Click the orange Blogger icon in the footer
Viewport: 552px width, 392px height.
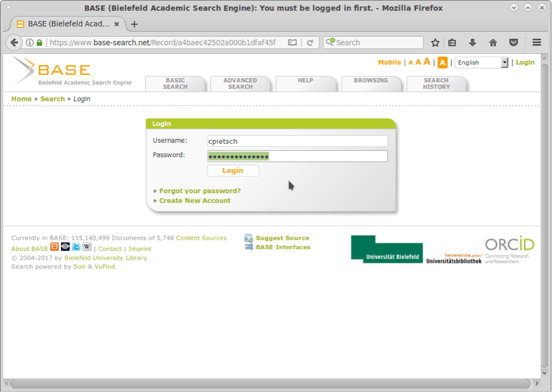click(54, 247)
